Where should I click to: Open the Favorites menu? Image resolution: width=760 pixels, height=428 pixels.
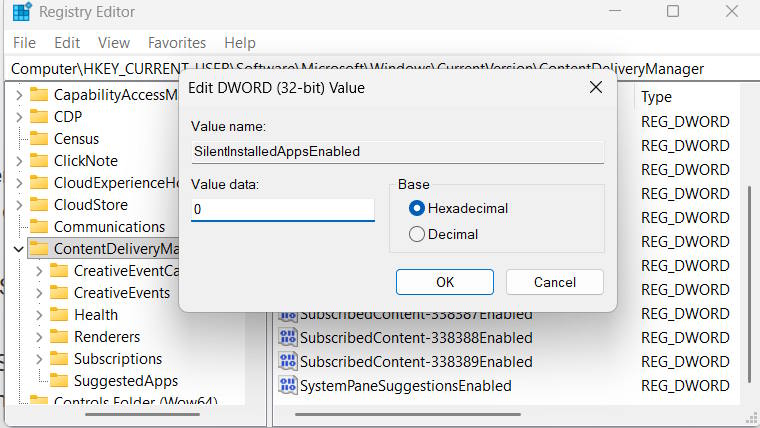click(177, 43)
